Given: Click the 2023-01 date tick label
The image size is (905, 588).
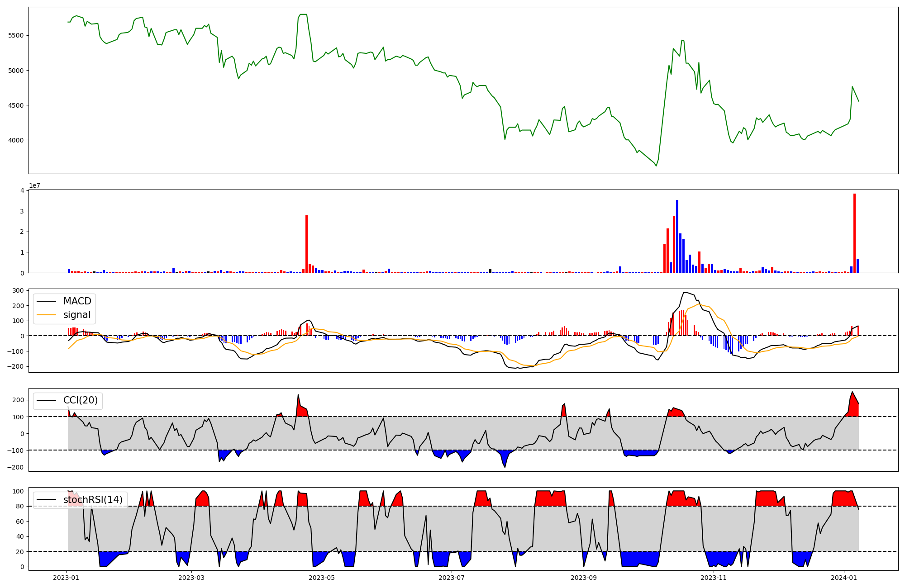Looking at the screenshot, I should [x=66, y=578].
